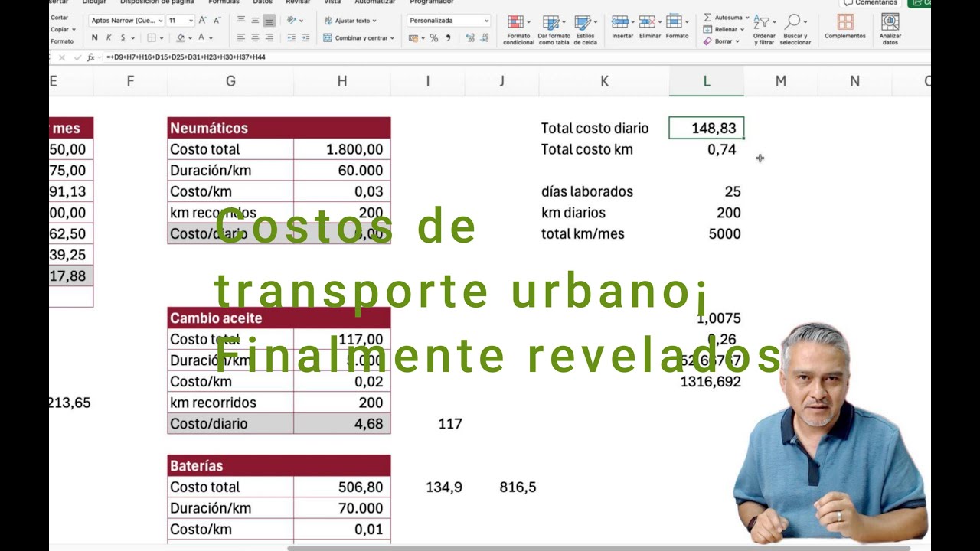Open the Comentarios panel

(871, 3)
